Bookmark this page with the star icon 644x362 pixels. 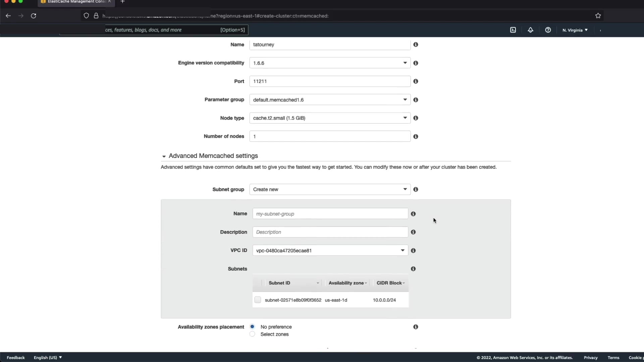598,16
